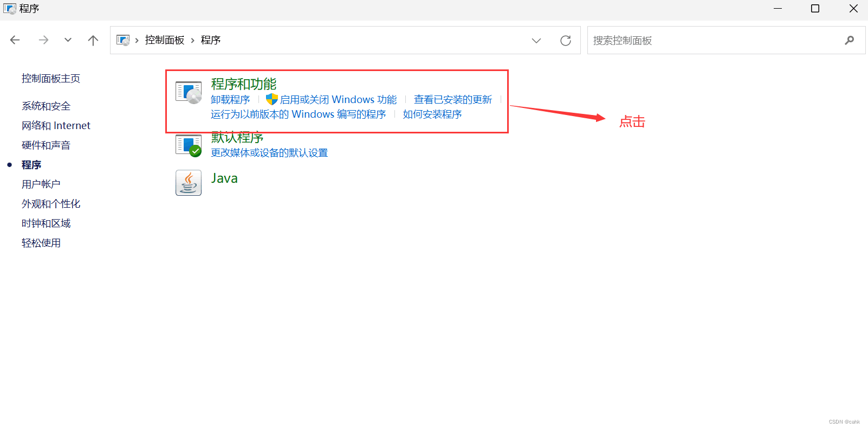Click the search magnifier icon
The image size is (868, 429).
[849, 40]
